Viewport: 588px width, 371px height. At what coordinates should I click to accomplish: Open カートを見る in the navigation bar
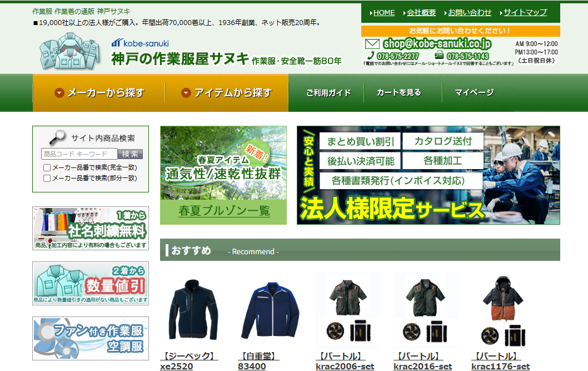(398, 93)
